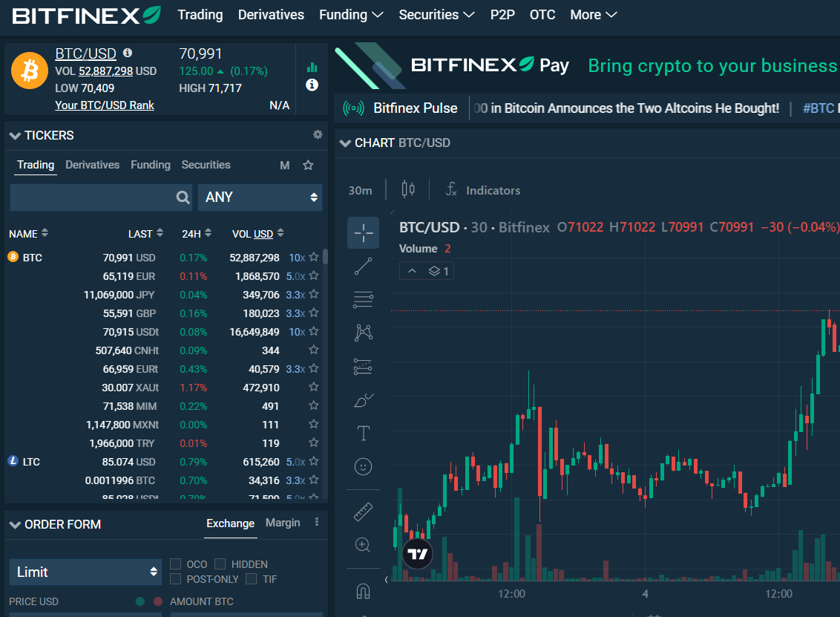Open the Limit order type dropdown

[x=86, y=572]
